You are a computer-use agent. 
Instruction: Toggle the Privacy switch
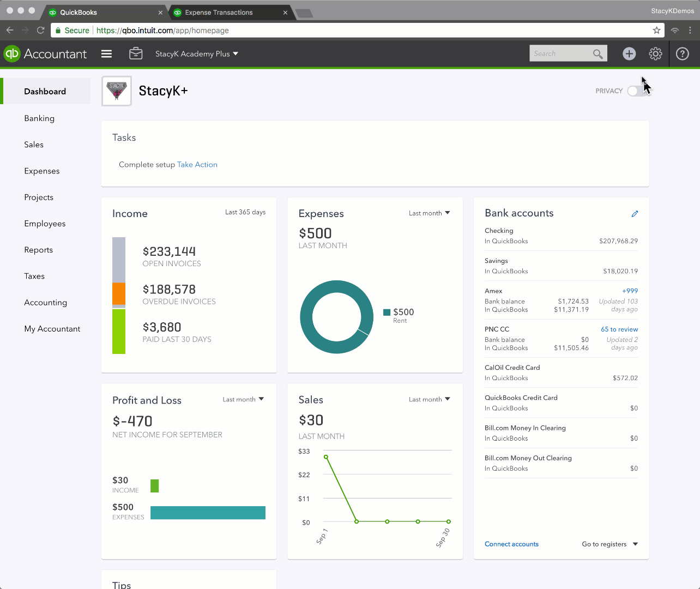tap(636, 91)
